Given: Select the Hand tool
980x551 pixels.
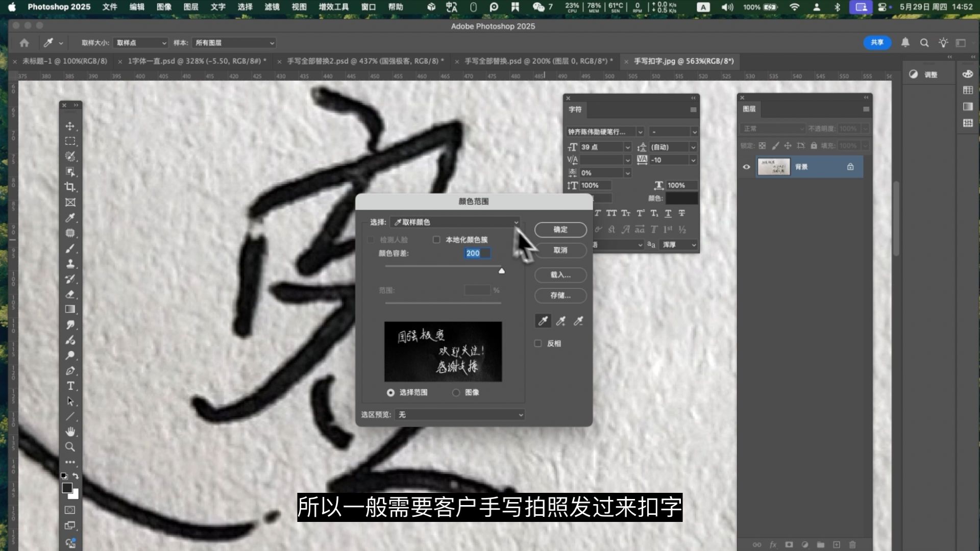Looking at the screenshot, I should 70,432.
